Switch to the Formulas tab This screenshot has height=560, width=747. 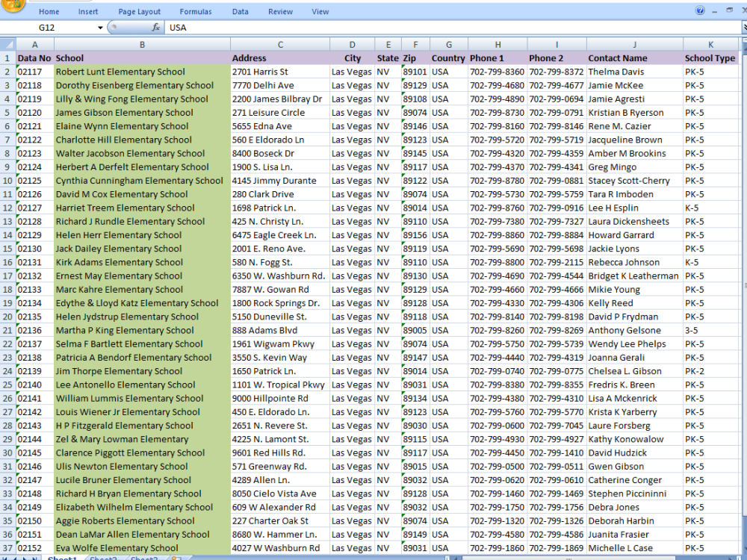[x=195, y=11]
